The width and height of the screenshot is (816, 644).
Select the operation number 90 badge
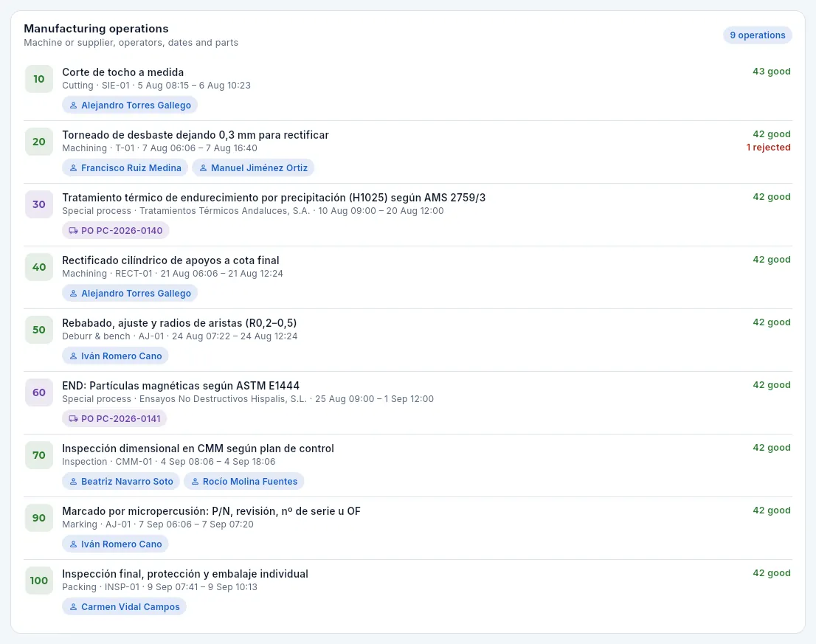[39, 518]
